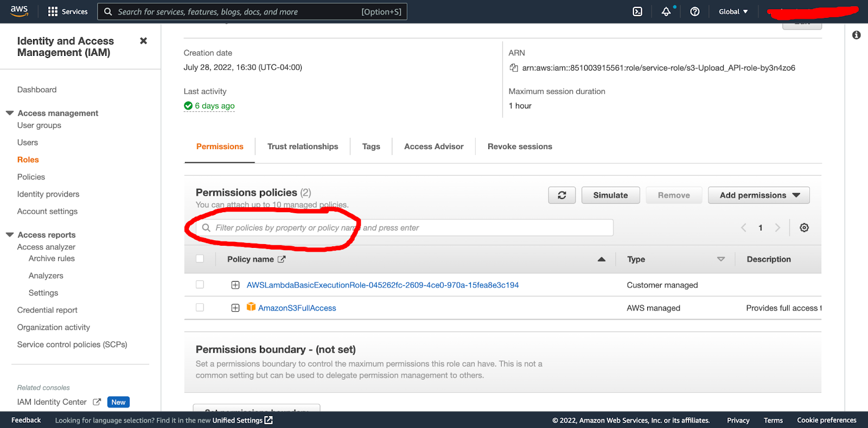Expand the AmazonS3FullAccess policy row
Screen dimensions: 868x428
[235, 308]
